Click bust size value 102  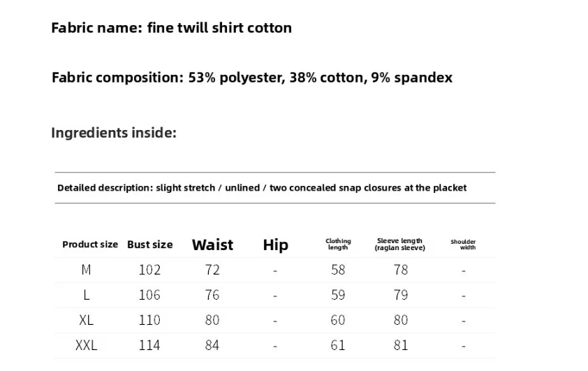tap(149, 270)
